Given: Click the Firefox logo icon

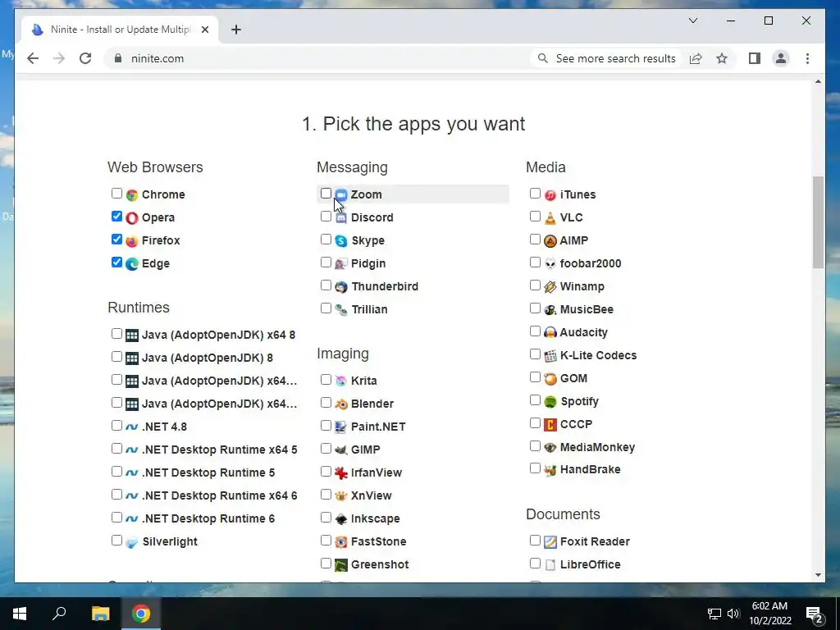Looking at the screenshot, I should coord(132,241).
